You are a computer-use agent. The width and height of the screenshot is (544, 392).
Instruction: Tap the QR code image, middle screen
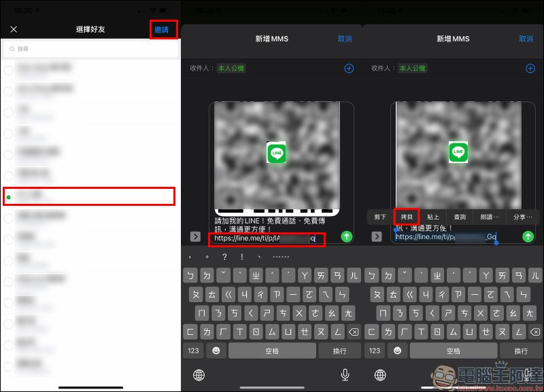coord(277,158)
